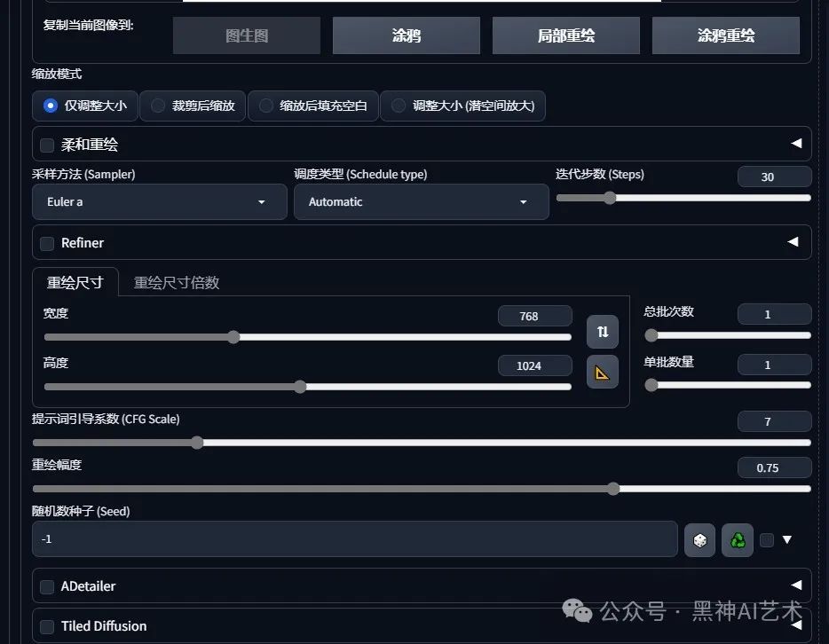Open the 采样方法 Sampler dropdown showing Euler a

point(159,202)
